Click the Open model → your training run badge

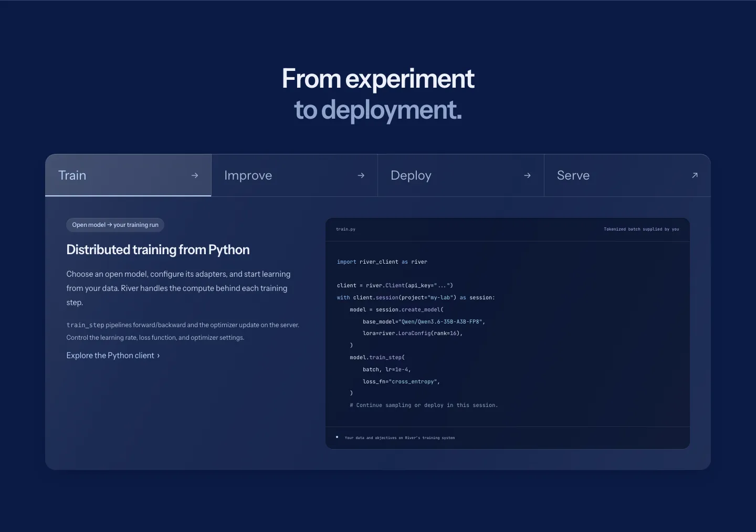(x=115, y=225)
